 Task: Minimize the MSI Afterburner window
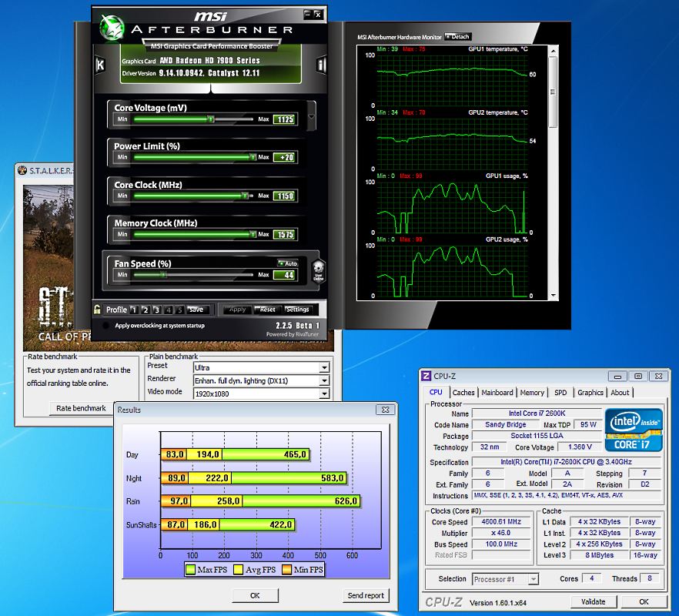(308, 15)
